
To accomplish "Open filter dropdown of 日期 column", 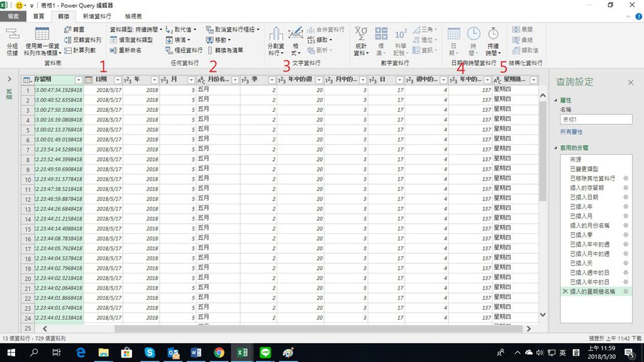I will coord(118,80).
